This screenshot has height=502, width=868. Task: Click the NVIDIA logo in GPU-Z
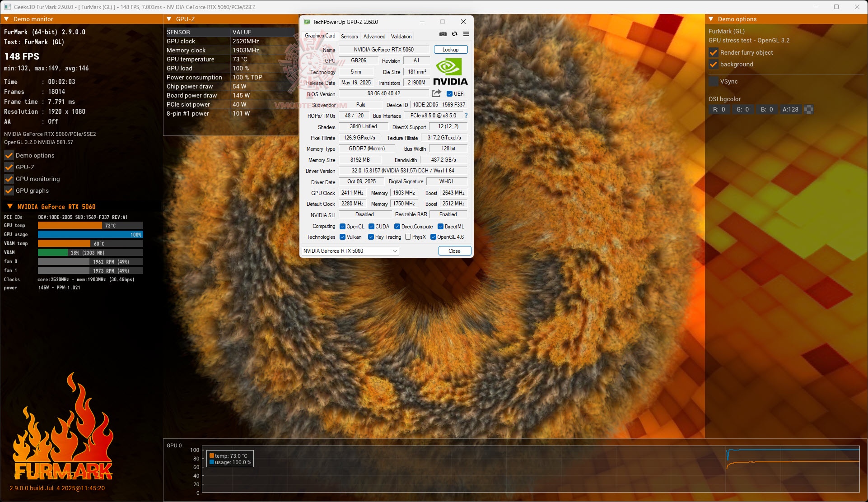point(450,72)
